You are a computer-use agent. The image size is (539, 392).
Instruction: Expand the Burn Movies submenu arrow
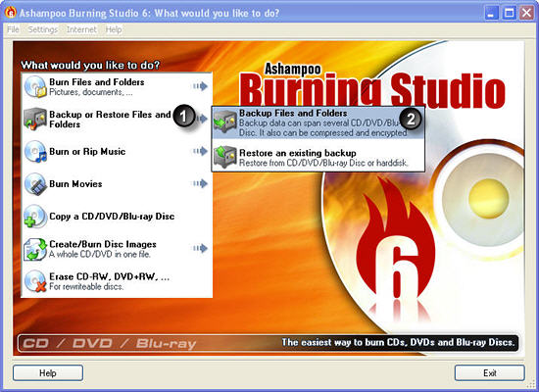[x=200, y=183]
